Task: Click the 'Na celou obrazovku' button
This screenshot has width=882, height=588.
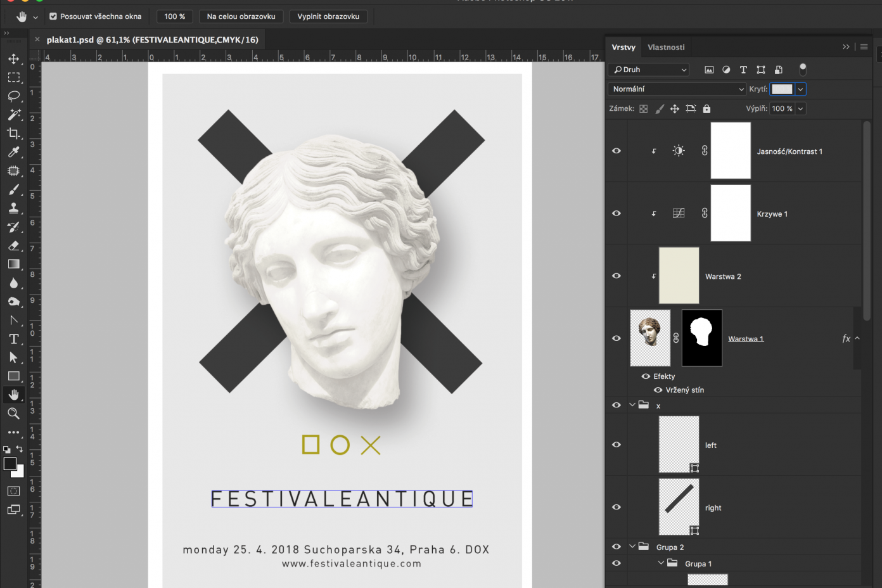Action: [x=241, y=16]
